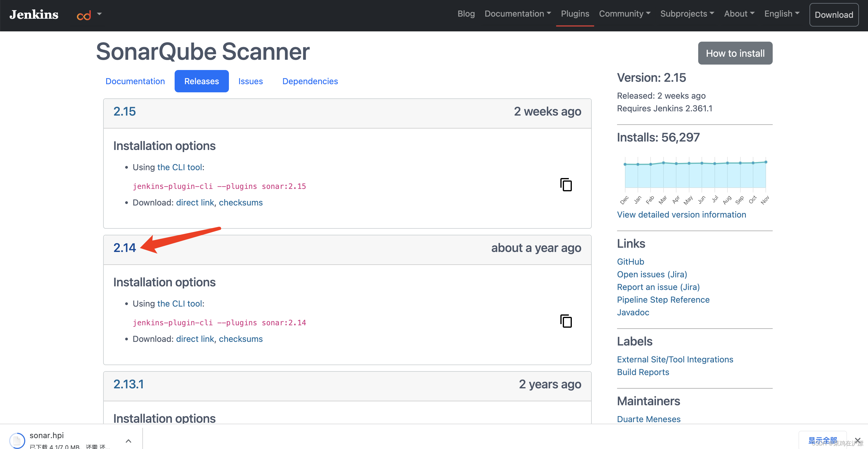868x449 pixels.
Task: Click the CD Foundation icon
Action: [x=84, y=15]
